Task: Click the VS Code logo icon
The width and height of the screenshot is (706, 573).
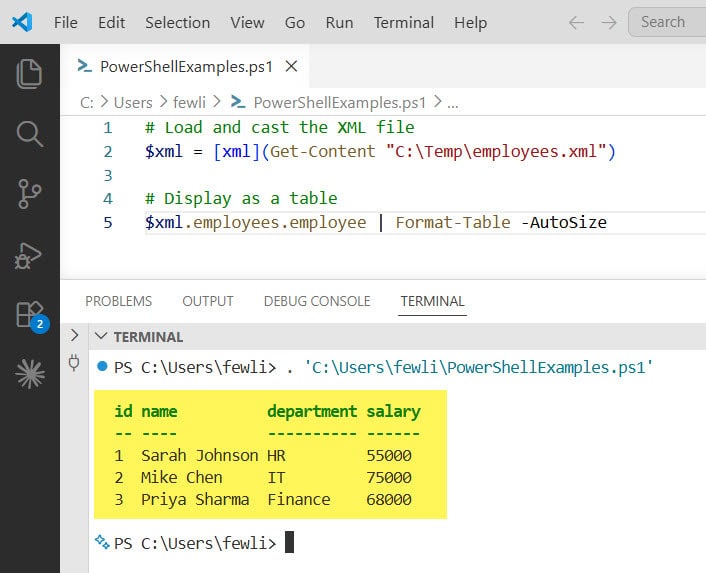Action: [x=22, y=22]
